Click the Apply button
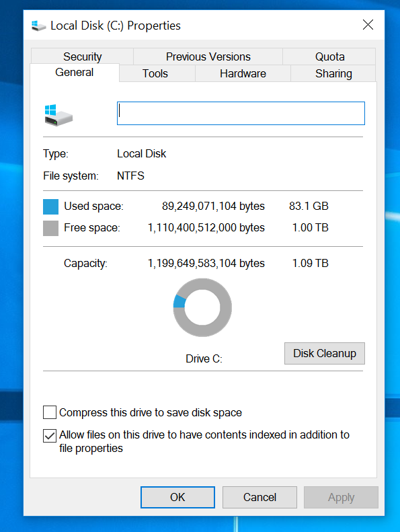The width and height of the screenshot is (400, 532). (341, 497)
